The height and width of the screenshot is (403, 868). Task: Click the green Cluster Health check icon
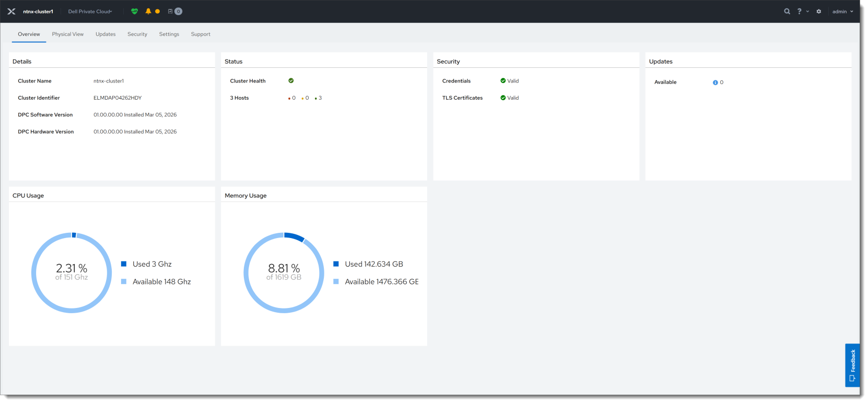291,81
